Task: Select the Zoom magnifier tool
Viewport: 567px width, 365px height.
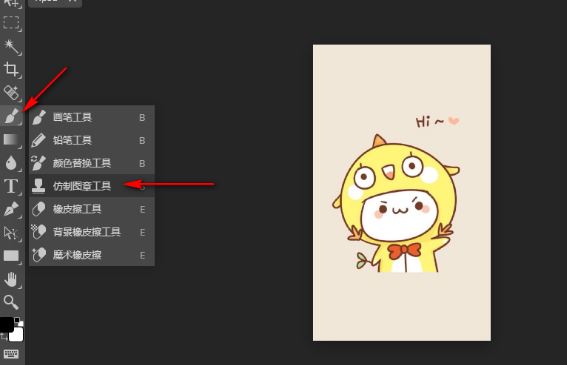Action: 11,302
